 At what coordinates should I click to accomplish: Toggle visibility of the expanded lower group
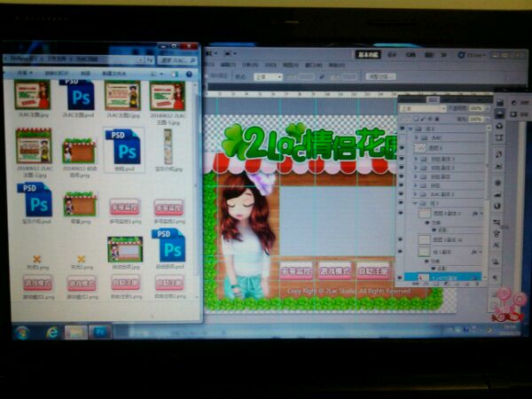coord(402,203)
